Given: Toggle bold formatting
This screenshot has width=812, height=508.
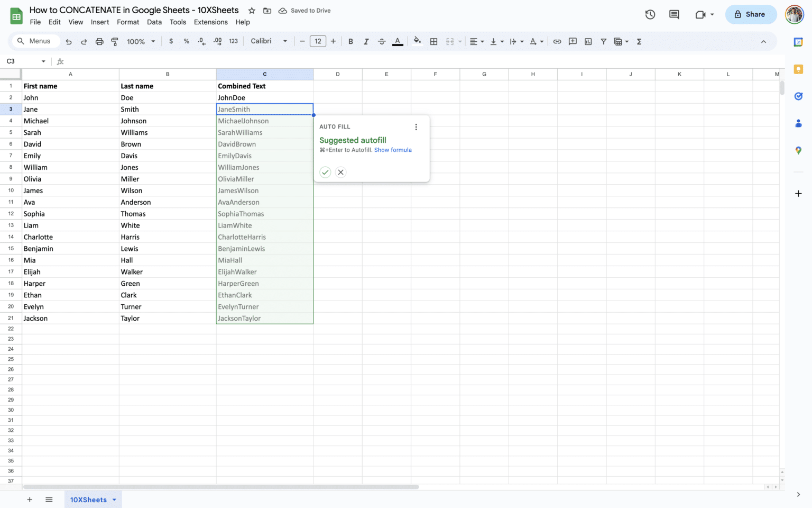Looking at the screenshot, I should (x=350, y=41).
